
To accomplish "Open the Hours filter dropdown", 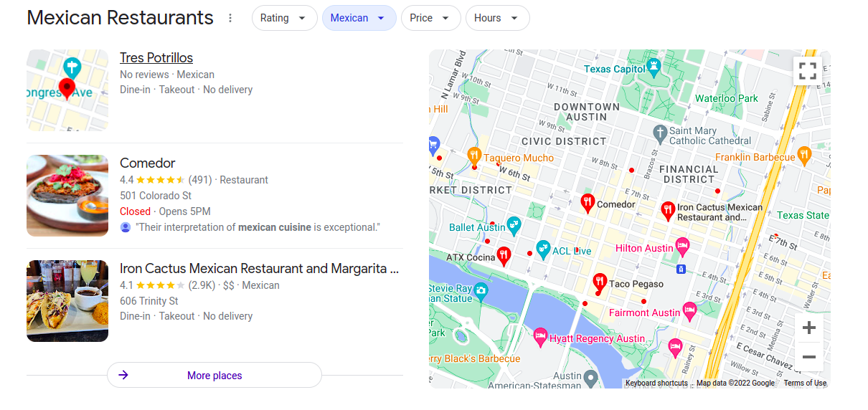I will click(497, 18).
